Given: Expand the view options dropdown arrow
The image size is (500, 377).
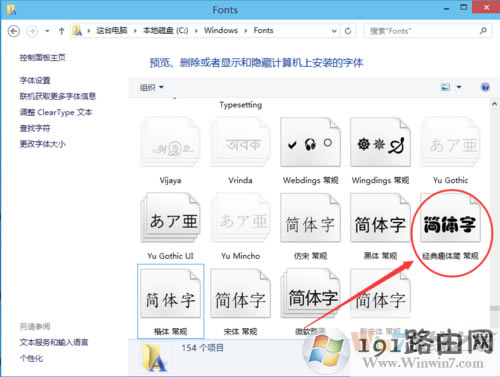Looking at the screenshot, I should tap(459, 87).
